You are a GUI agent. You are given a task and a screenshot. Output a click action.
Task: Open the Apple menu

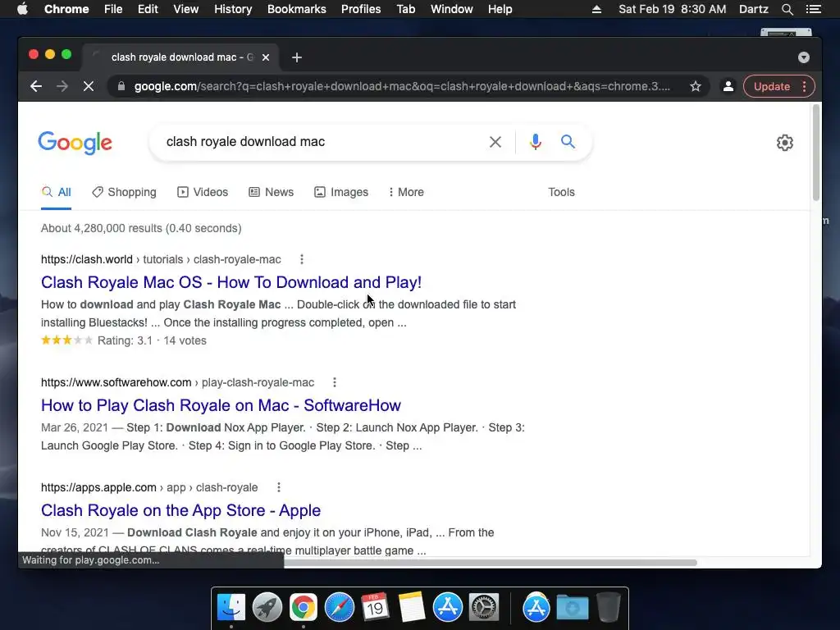(x=22, y=9)
